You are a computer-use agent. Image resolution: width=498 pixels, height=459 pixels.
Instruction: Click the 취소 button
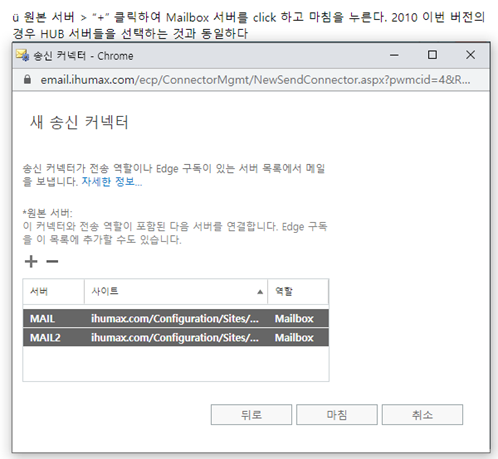click(x=422, y=415)
